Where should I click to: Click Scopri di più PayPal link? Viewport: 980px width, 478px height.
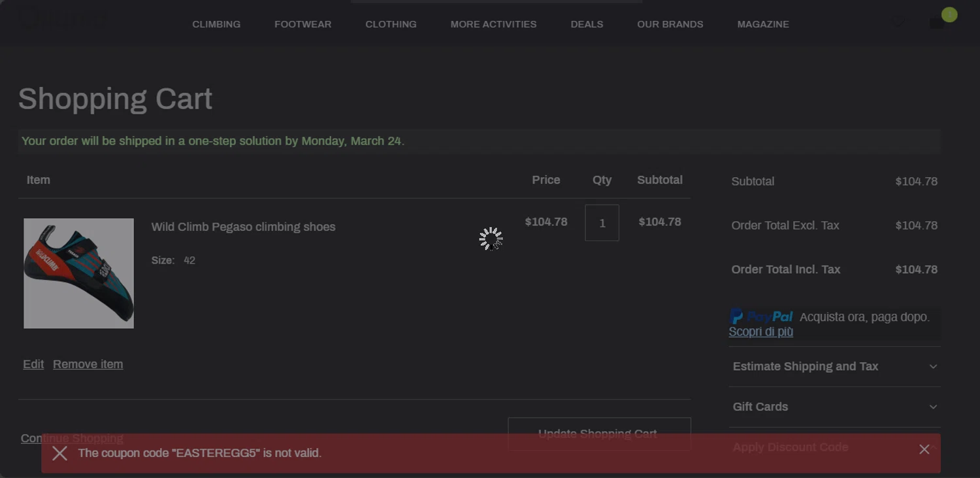pos(760,332)
